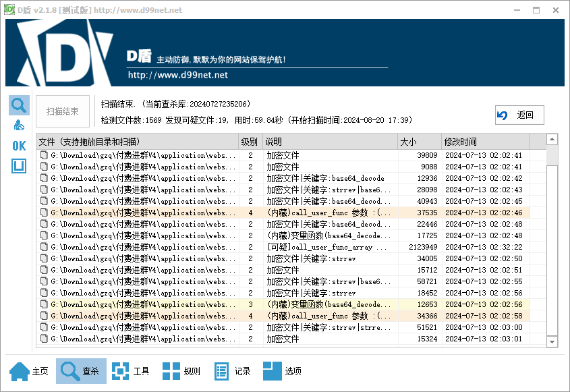Switch to the 规则 rules tab

[181, 371]
